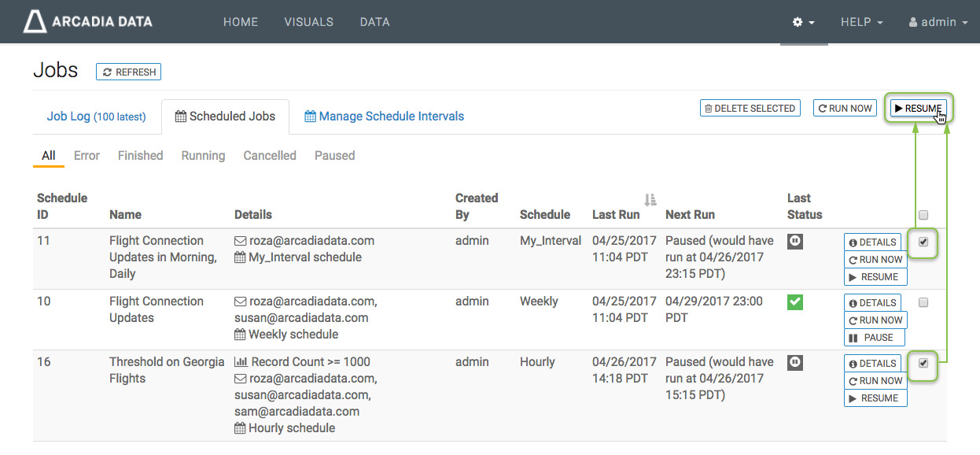980x455 pixels.
Task: Go to VISUALS in the top navigation
Action: pyautogui.click(x=308, y=22)
